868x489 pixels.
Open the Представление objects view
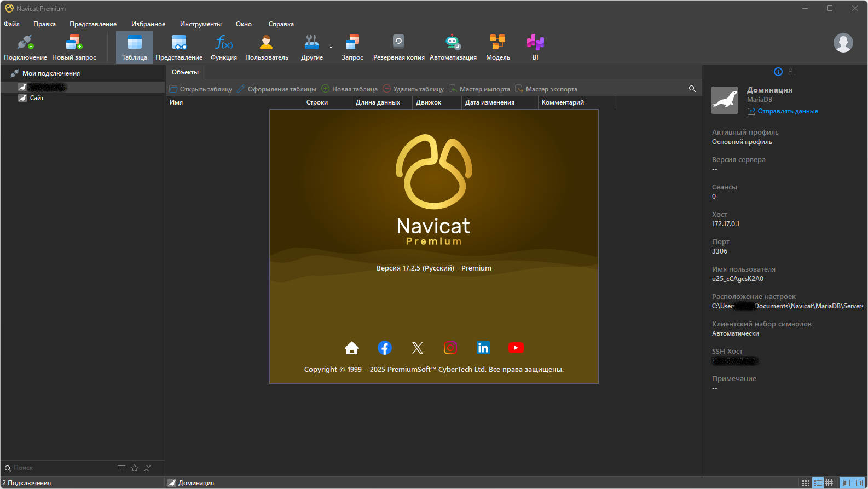click(179, 47)
